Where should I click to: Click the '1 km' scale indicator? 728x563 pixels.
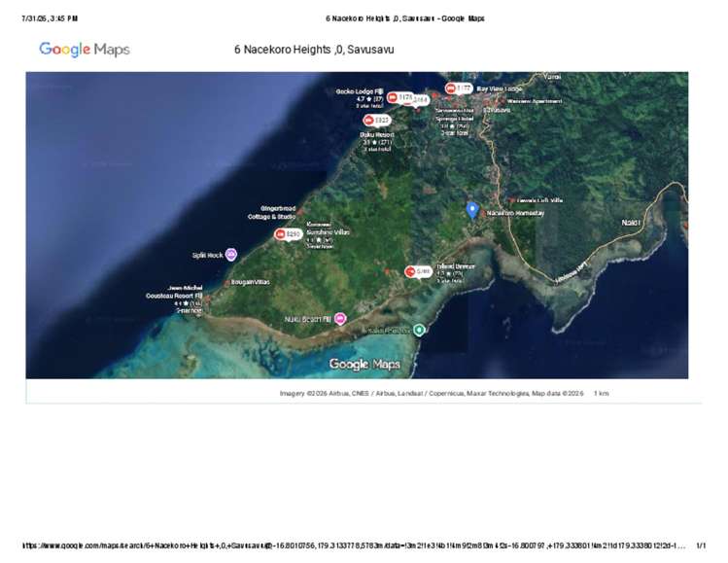pos(602,394)
